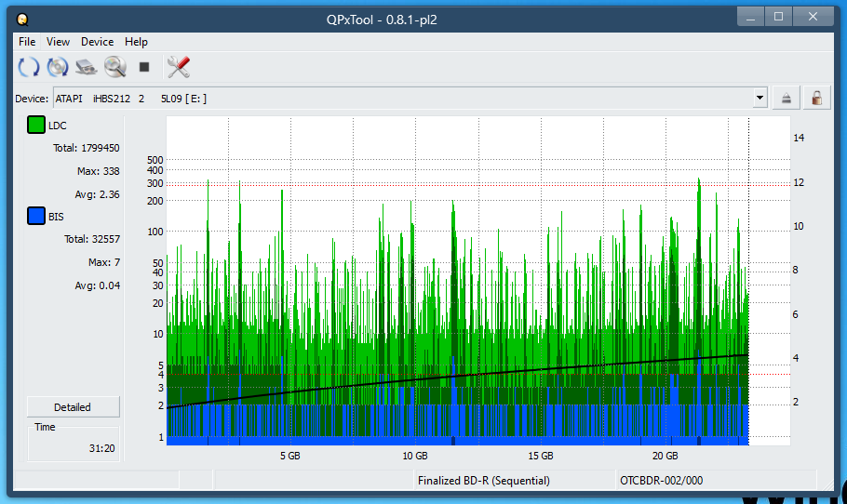Screen dimensions: 847x504
Task: Click the green LDC color swatch
Action: click(36, 125)
